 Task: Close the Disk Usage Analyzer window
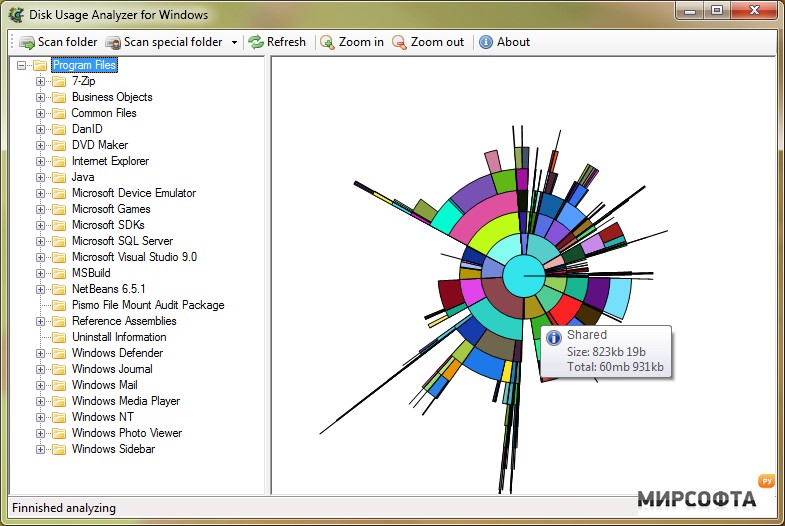[754, 11]
